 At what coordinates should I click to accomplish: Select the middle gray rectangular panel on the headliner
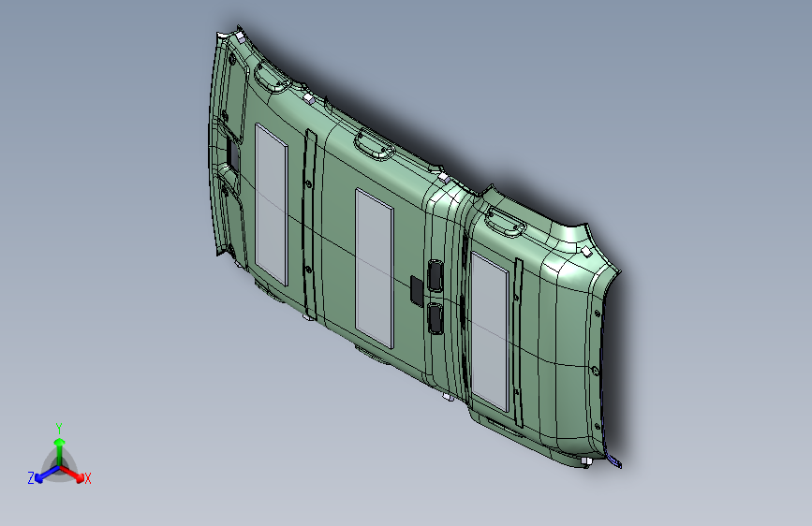374,269
